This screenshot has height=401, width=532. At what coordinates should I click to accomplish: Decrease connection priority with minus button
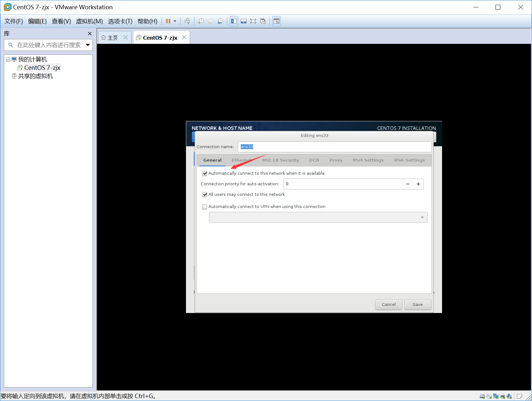(408, 184)
